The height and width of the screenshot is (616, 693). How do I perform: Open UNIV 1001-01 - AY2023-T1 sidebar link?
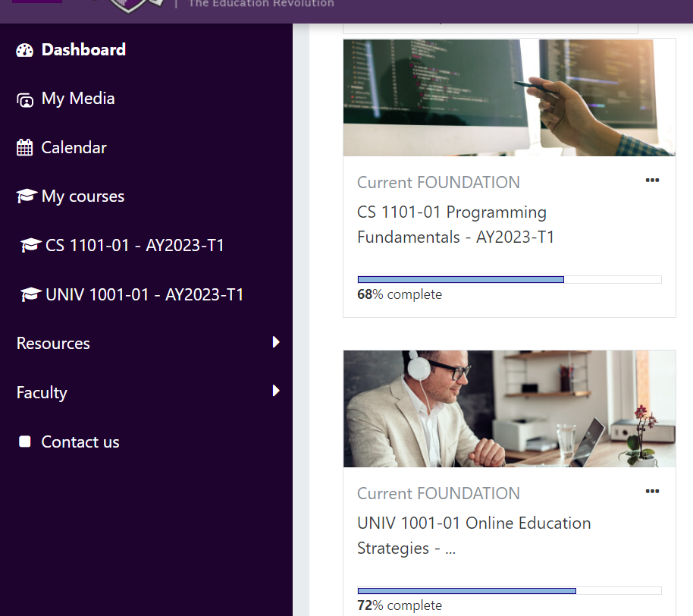[x=145, y=294]
